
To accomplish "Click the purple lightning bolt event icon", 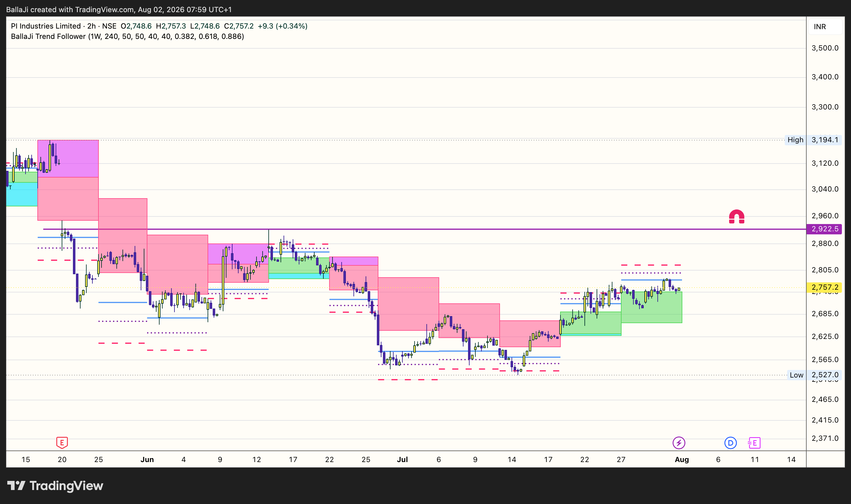I will (x=679, y=443).
